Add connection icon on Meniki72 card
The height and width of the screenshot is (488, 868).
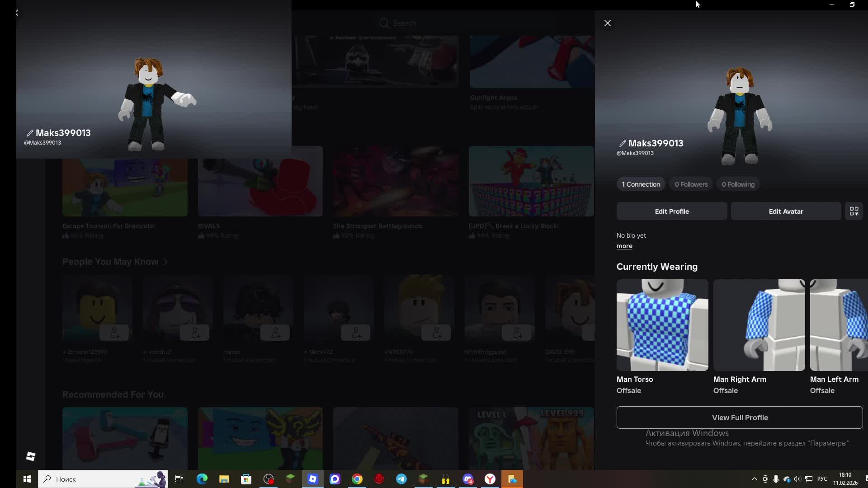[x=356, y=333]
